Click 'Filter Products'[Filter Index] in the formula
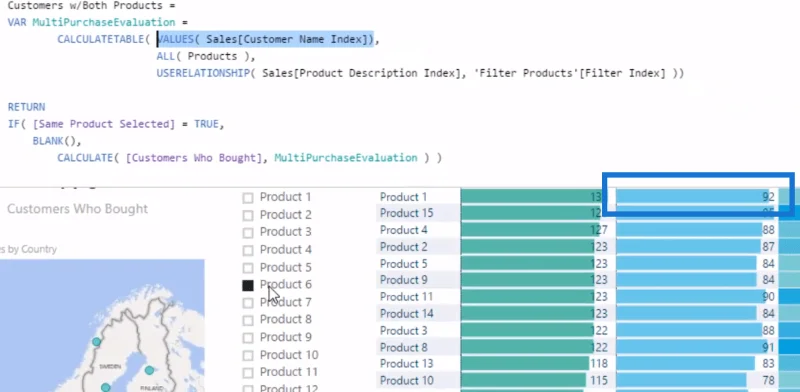Screen dimensions: 800x392 click(x=570, y=73)
